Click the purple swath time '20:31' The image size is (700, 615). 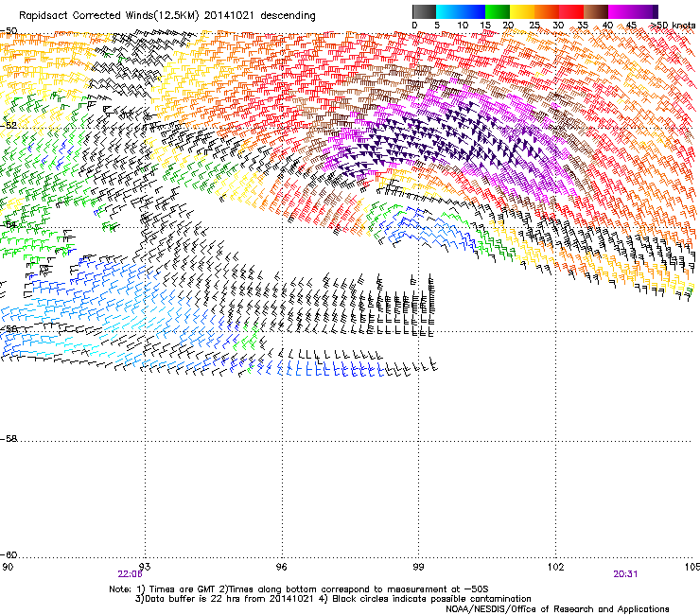pos(625,574)
